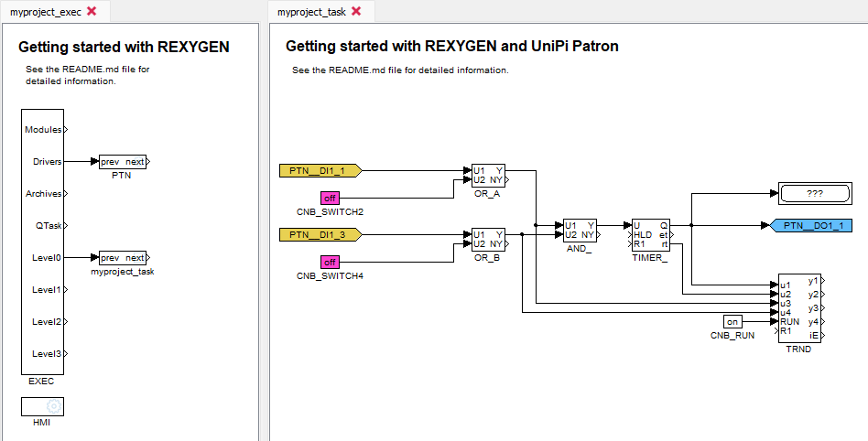Select the AND_ logic block

tap(580, 231)
